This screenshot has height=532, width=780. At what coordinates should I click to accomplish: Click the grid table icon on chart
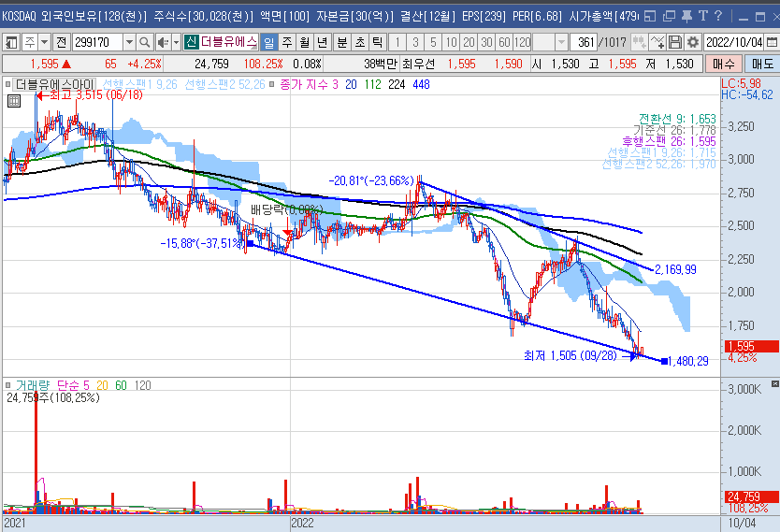coord(14,101)
